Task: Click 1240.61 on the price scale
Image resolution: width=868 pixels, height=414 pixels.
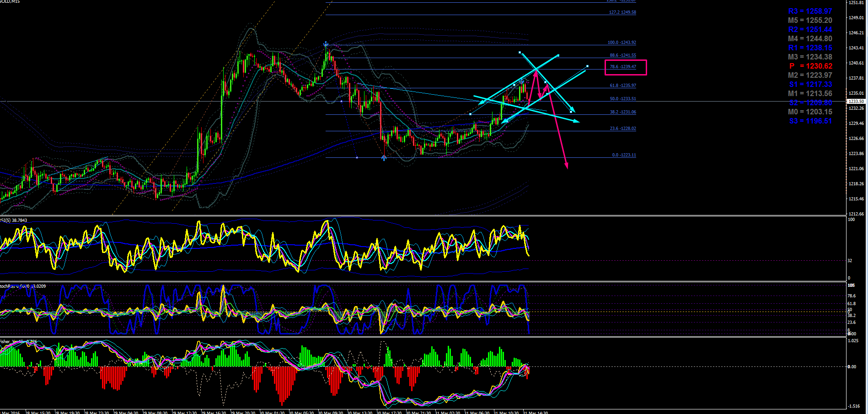Action: (856, 63)
